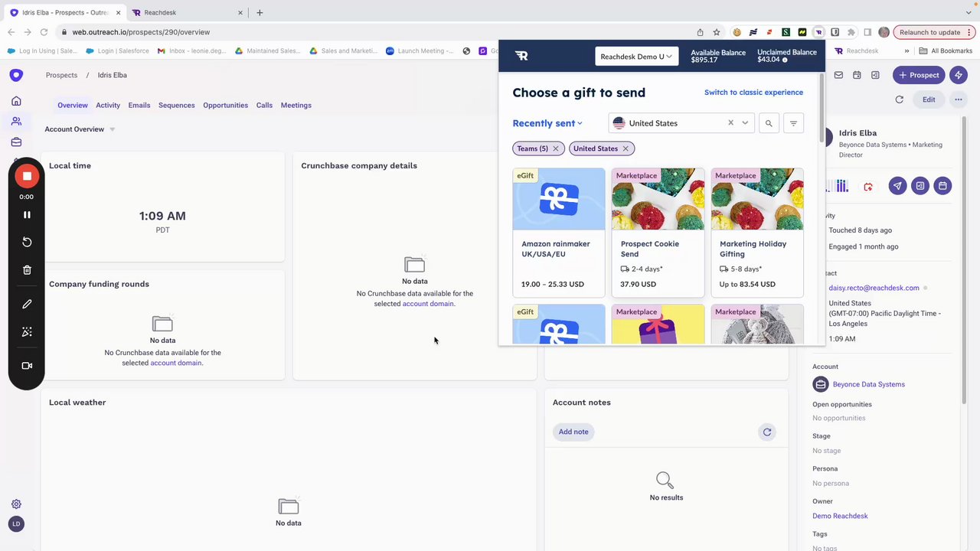Click the browser address bar URL
This screenshot has height=551, width=980.
(x=141, y=32)
